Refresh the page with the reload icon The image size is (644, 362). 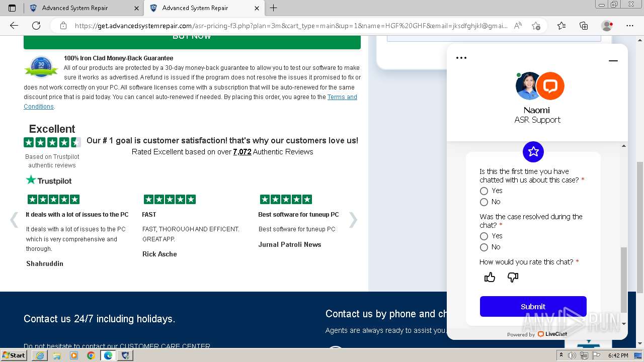[x=36, y=26]
